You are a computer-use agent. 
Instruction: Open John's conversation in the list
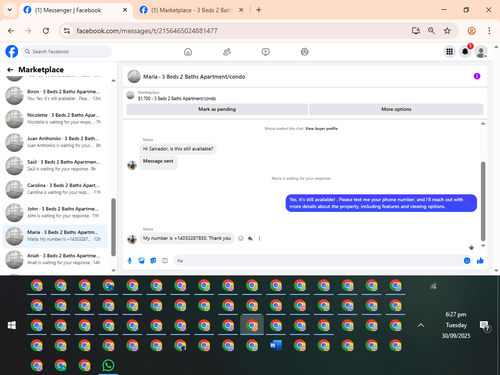[x=55, y=212]
